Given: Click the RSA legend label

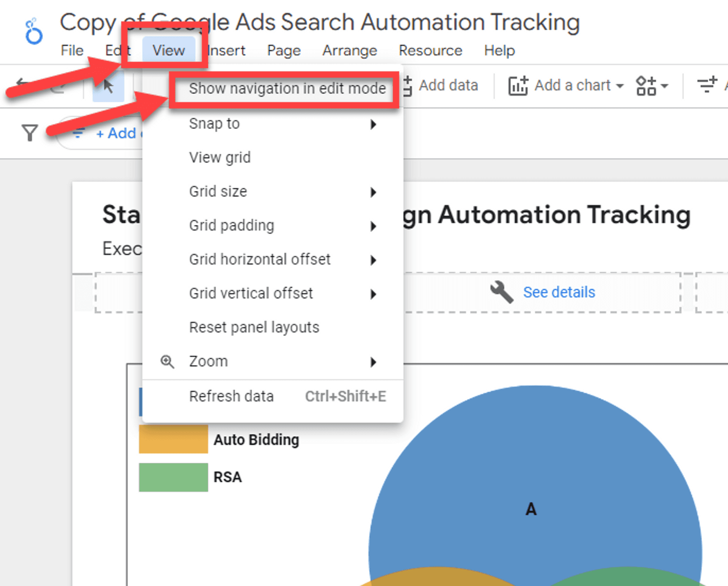Looking at the screenshot, I should coord(227,477).
